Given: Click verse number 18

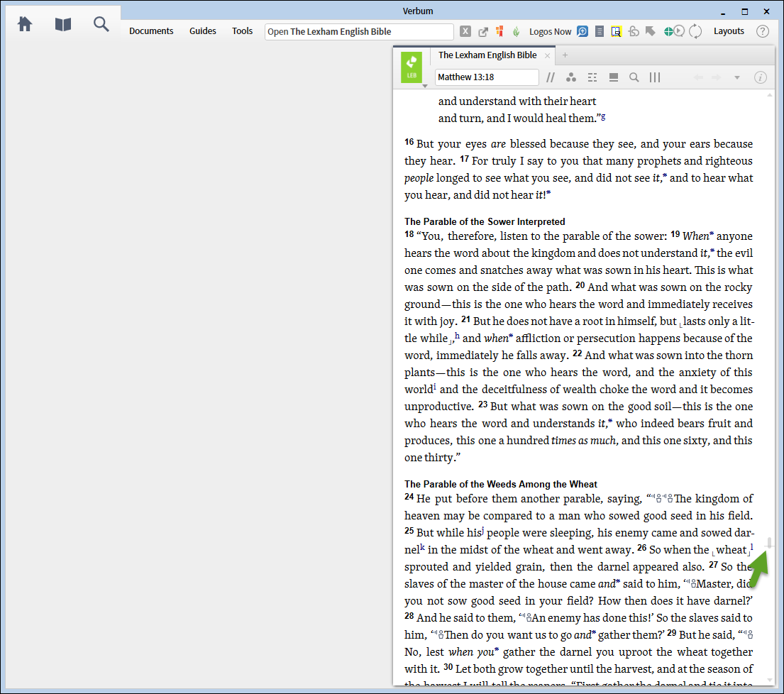Looking at the screenshot, I should (x=409, y=234).
